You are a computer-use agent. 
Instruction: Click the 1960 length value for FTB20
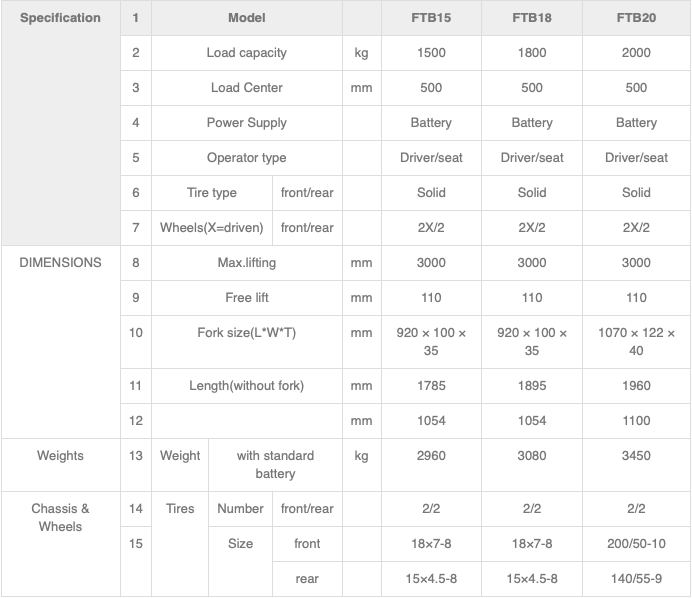point(636,386)
